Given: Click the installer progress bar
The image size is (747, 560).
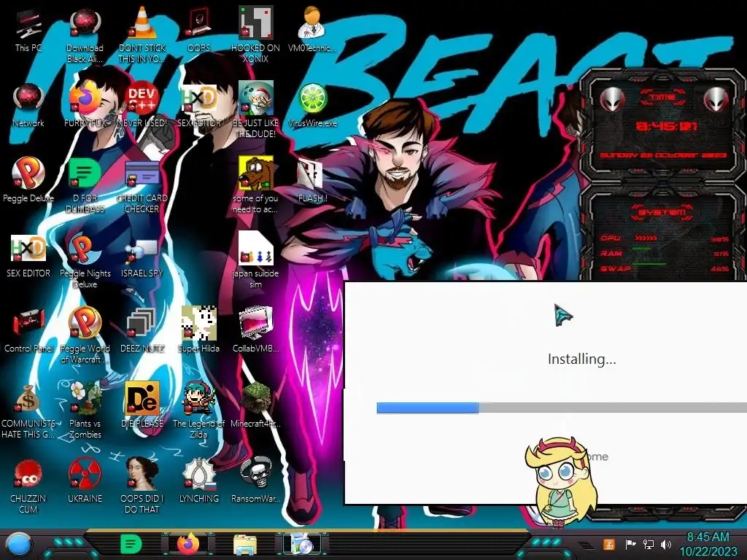Looking at the screenshot, I should [562, 408].
